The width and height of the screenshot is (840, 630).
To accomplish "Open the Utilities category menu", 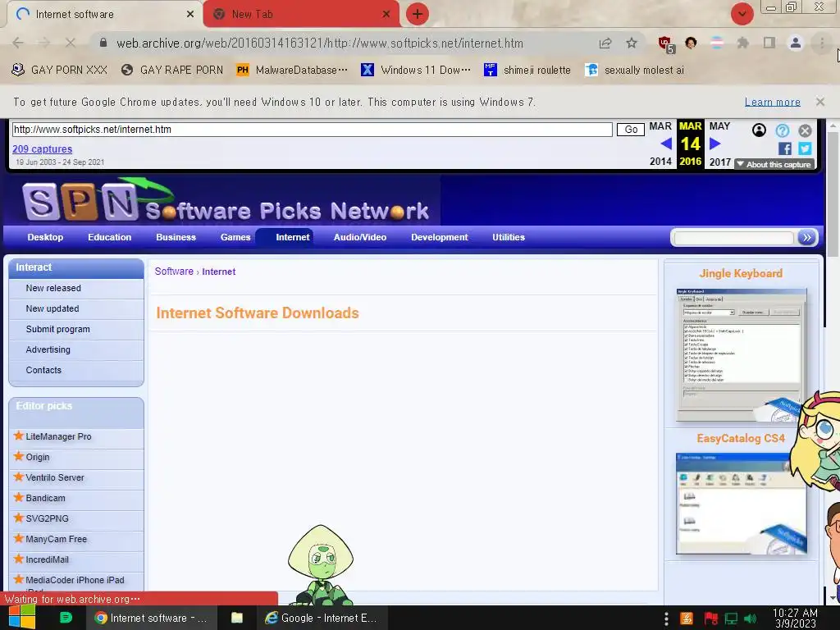I will point(509,237).
